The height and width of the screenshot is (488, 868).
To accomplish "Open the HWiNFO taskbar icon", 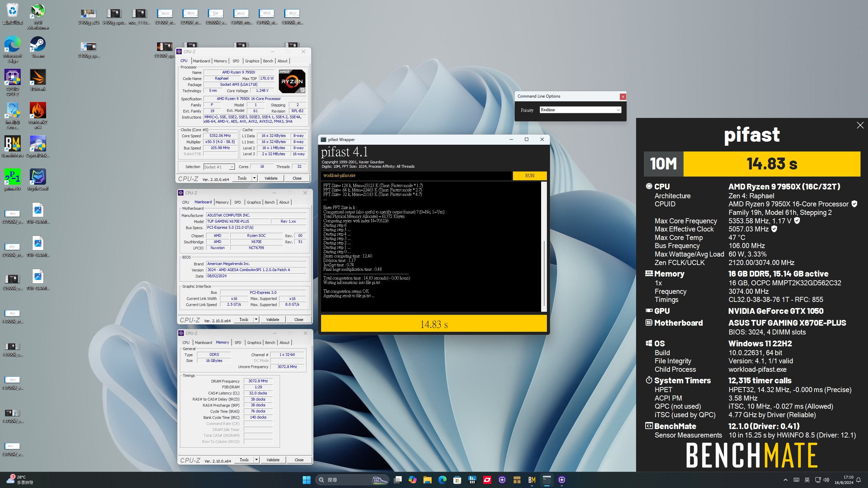I will pyautogui.click(x=472, y=480).
